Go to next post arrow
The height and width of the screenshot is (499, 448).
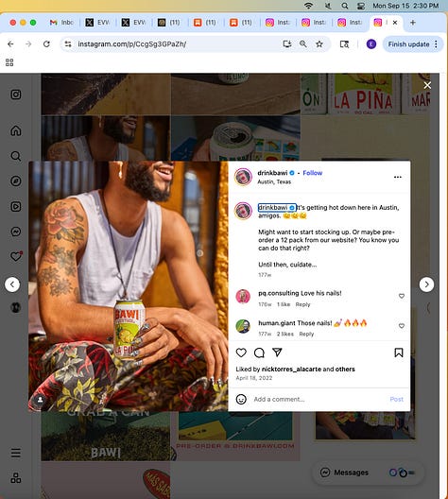pyautogui.click(x=426, y=284)
